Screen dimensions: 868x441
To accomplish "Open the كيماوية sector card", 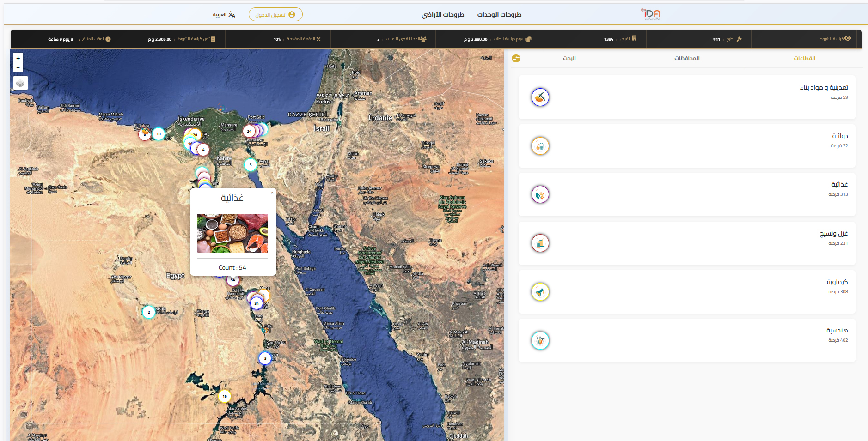I will [x=687, y=292].
